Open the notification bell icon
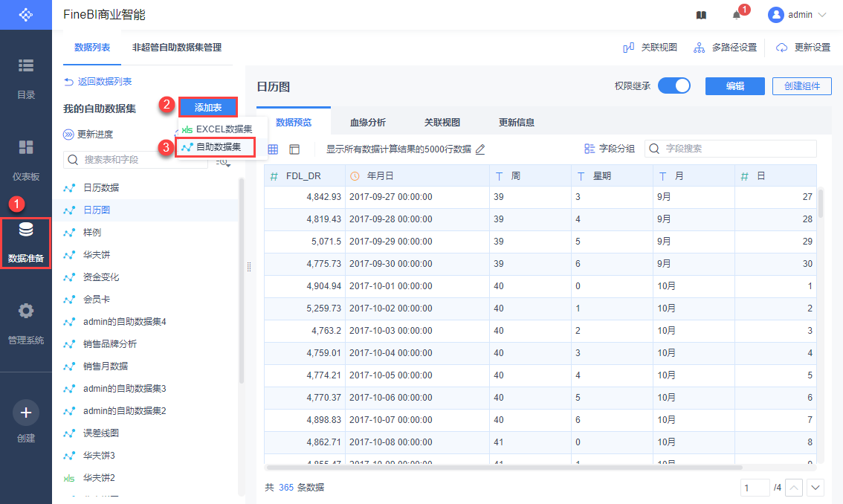 coord(737,15)
